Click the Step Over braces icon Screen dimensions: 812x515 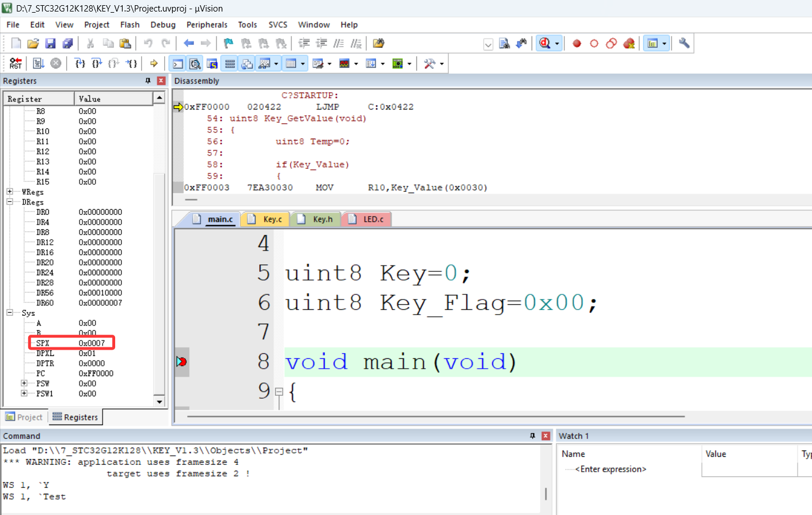click(x=97, y=63)
